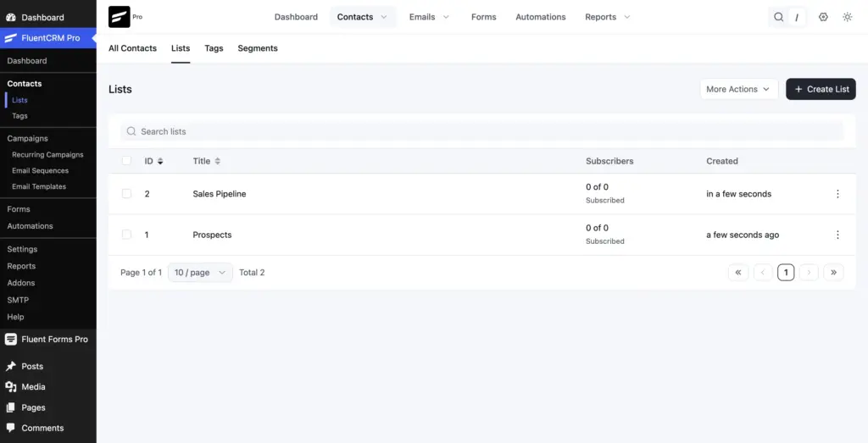Click the Subscribers column header
This screenshot has width=868, height=443.
coord(609,161)
